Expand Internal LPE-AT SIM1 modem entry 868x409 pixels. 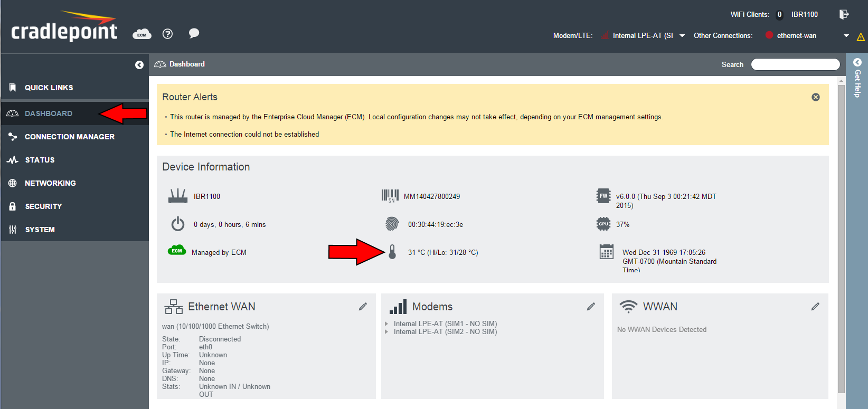point(386,324)
